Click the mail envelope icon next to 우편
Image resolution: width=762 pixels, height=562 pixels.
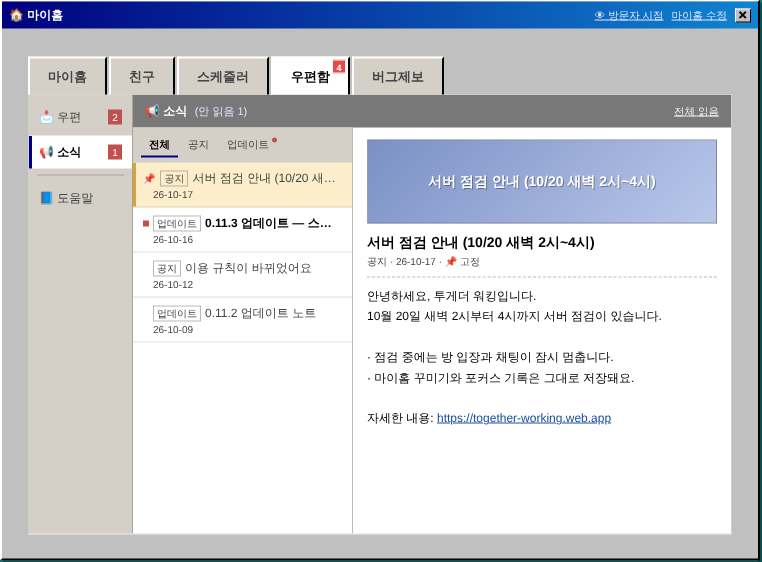(x=46, y=117)
